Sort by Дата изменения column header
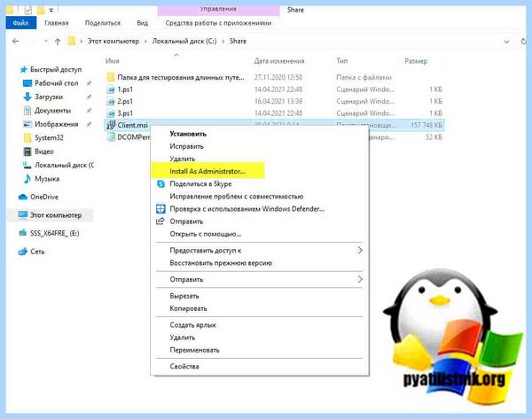532x419 pixels. pos(279,61)
